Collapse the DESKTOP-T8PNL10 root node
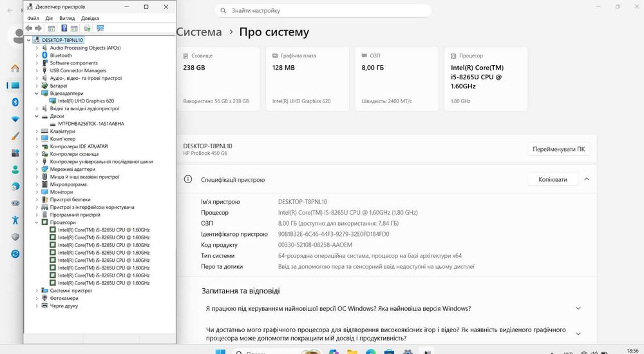 coord(28,40)
